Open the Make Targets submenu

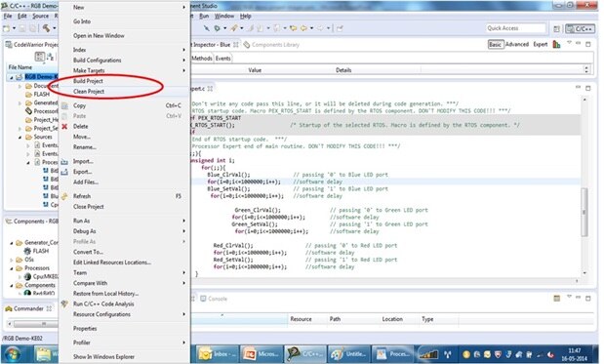tap(125, 70)
